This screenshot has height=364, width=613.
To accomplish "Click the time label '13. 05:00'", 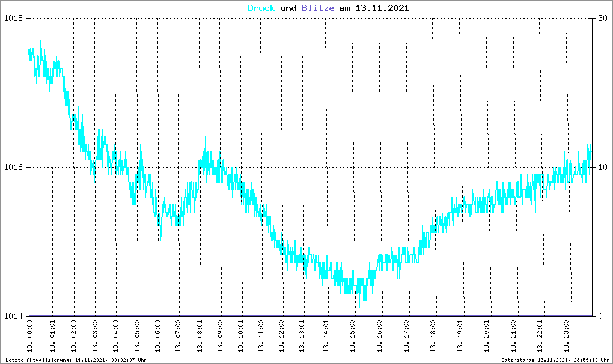I will click(137, 336).
